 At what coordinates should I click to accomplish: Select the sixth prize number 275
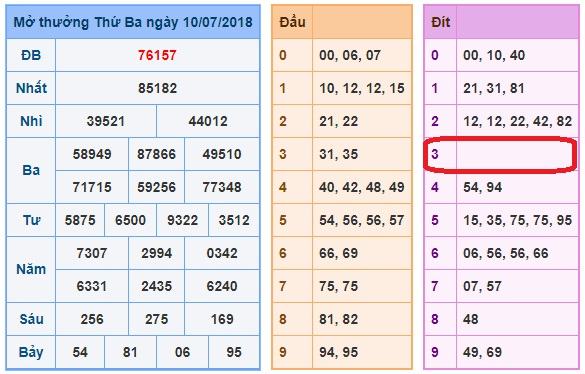click(x=156, y=319)
